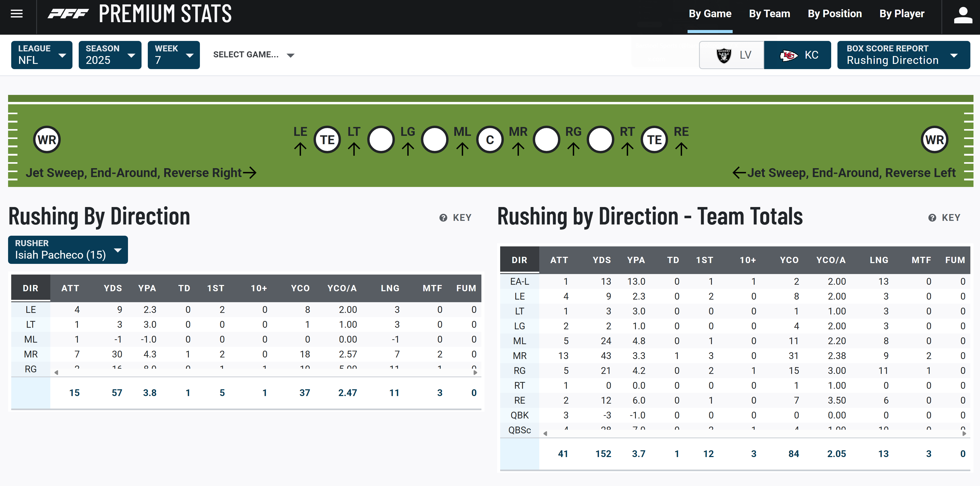Screen dimensions: 980x486
Task: Go to the By Team tab
Action: point(769,14)
